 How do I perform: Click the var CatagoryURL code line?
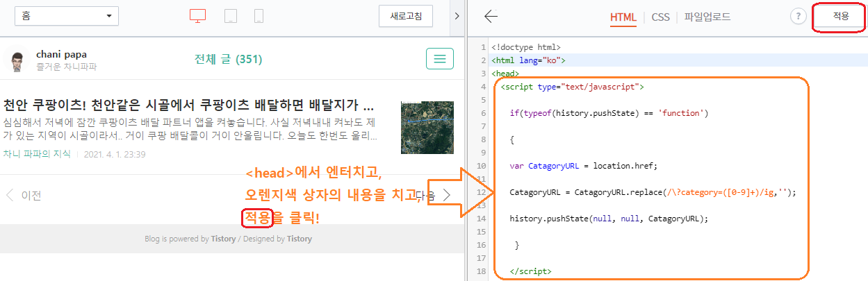point(583,166)
